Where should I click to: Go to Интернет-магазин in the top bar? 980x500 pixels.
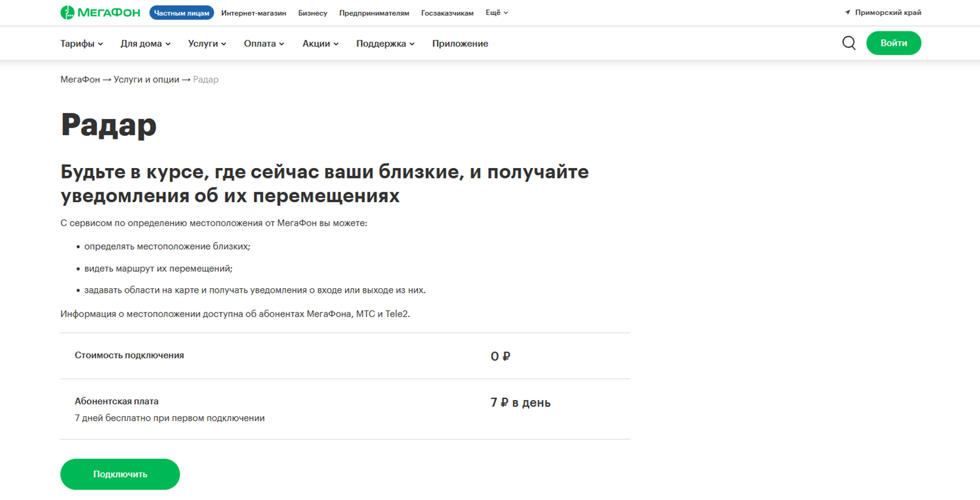pyautogui.click(x=253, y=13)
